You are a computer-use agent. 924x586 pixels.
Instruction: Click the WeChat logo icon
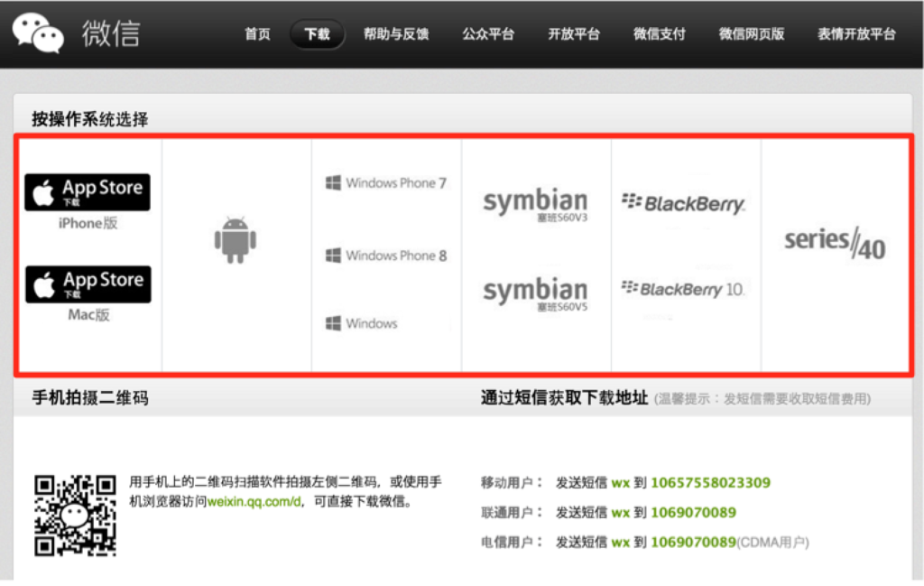coord(38,33)
